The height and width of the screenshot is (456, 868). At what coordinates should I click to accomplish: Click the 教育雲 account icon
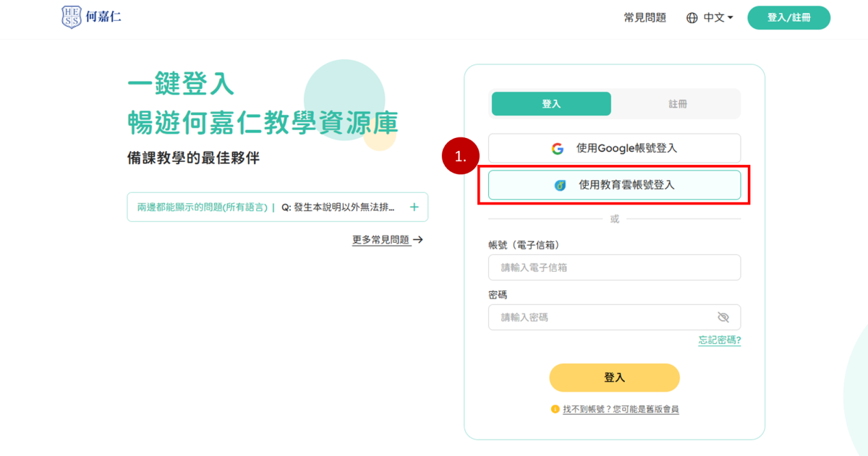point(560,186)
